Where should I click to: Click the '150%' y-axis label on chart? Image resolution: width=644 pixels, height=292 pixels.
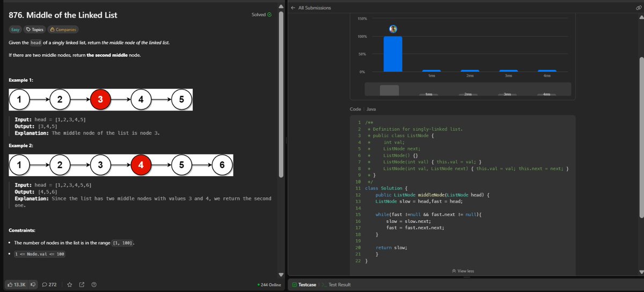362,19
